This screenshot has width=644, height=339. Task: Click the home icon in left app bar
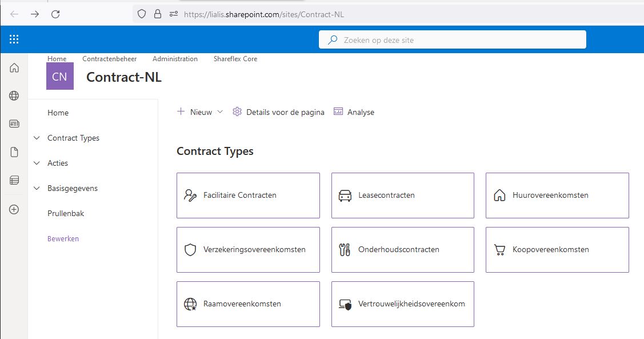coord(14,67)
